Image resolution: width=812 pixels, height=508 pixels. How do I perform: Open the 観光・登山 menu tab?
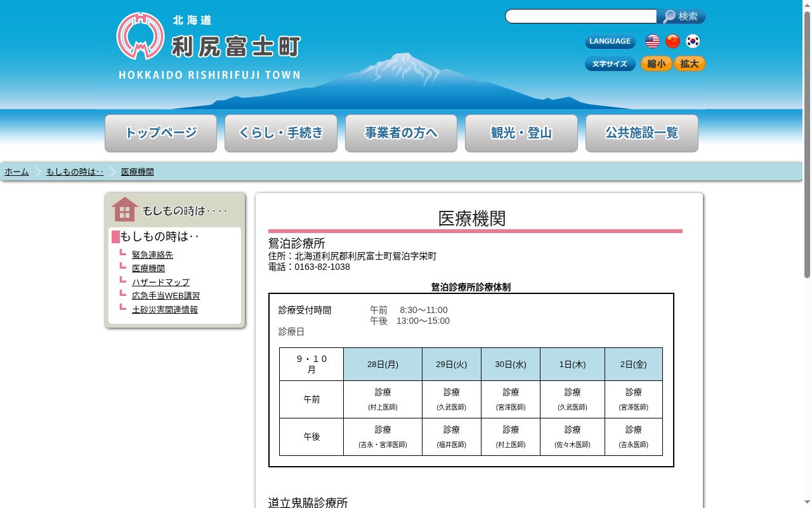[521, 133]
